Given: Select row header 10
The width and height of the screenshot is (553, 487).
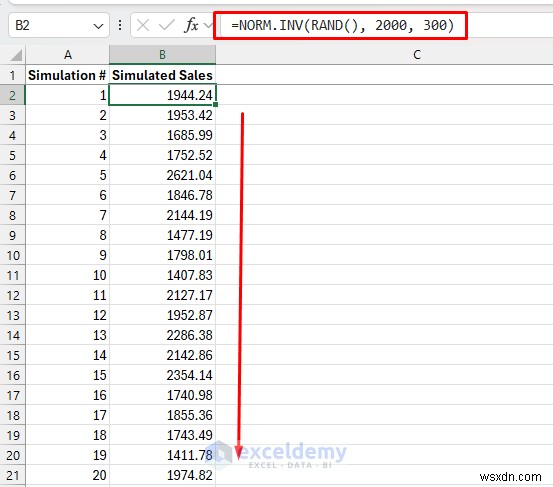Looking at the screenshot, I should [x=12, y=255].
